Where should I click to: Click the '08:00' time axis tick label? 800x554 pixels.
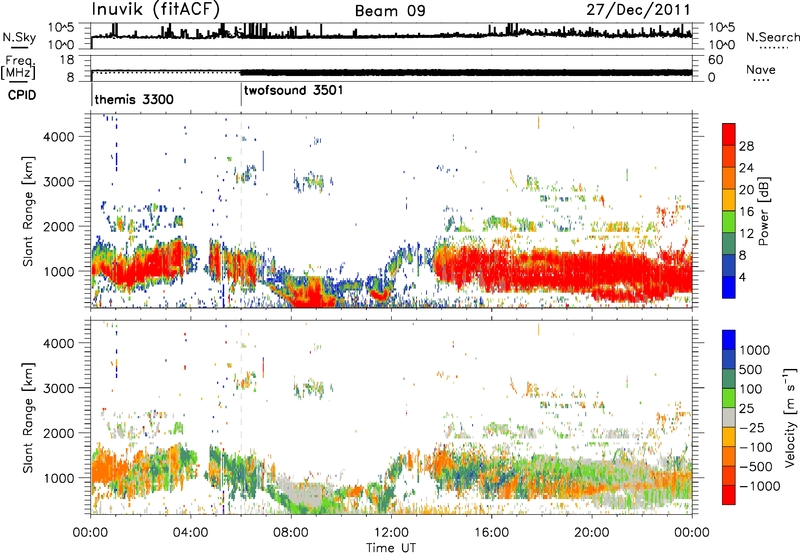[x=291, y=532]
